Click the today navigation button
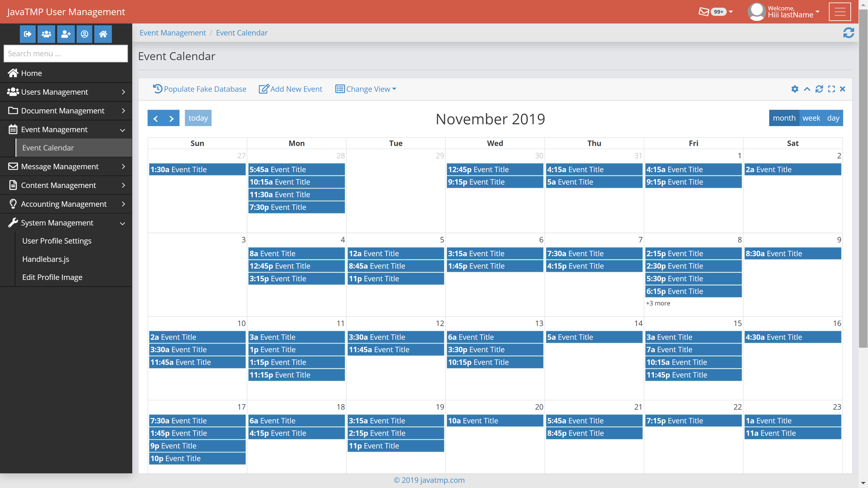Screen dimensions: 868x488 tap(198, 117)
